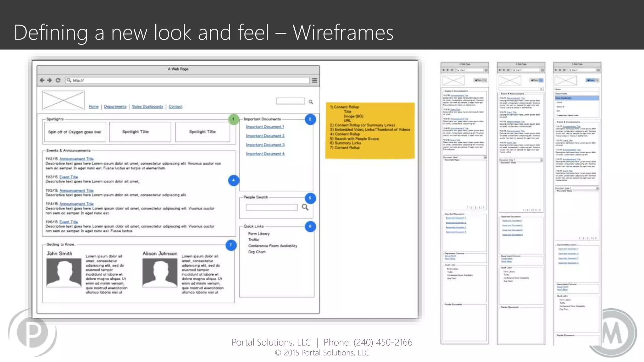Viewport: 644px width, 362px height.
Task: Click the highlighted Menu button in the third mobile wireframe
Action: click(591, 80)
